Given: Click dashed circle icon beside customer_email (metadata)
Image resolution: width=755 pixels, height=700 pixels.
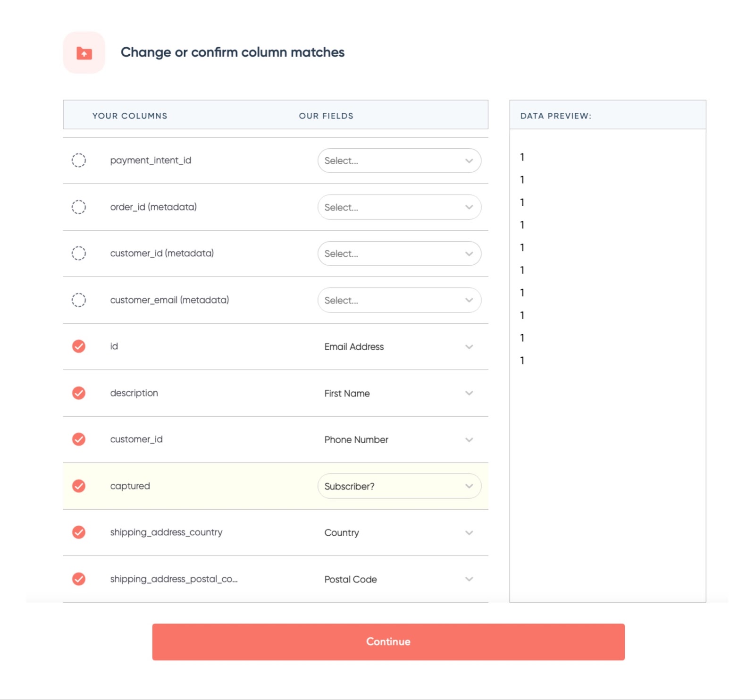Looking at the screenshot, I should click(x=79, y=300).
